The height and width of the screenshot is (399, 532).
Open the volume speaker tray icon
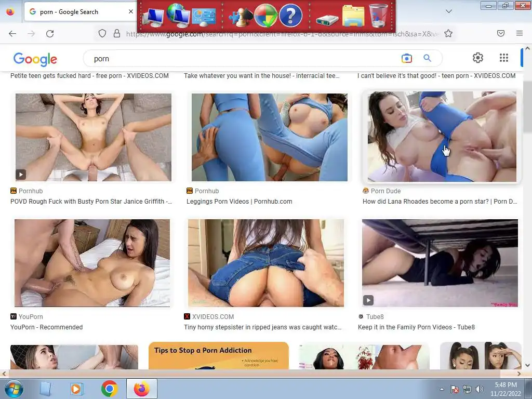(480, 389)
